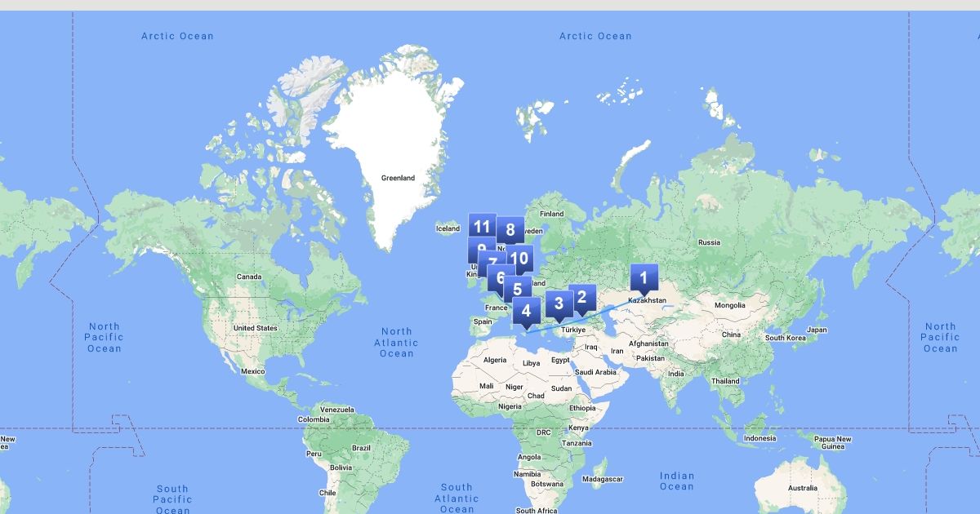
Task: Click the Algeria label
Action: click(495, 360)
